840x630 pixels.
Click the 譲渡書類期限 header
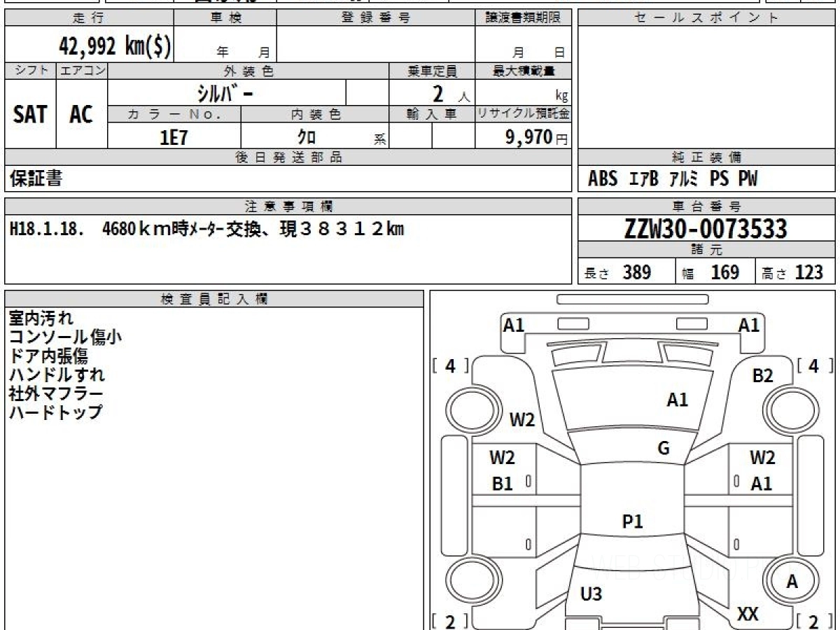(x=523, y=18)
